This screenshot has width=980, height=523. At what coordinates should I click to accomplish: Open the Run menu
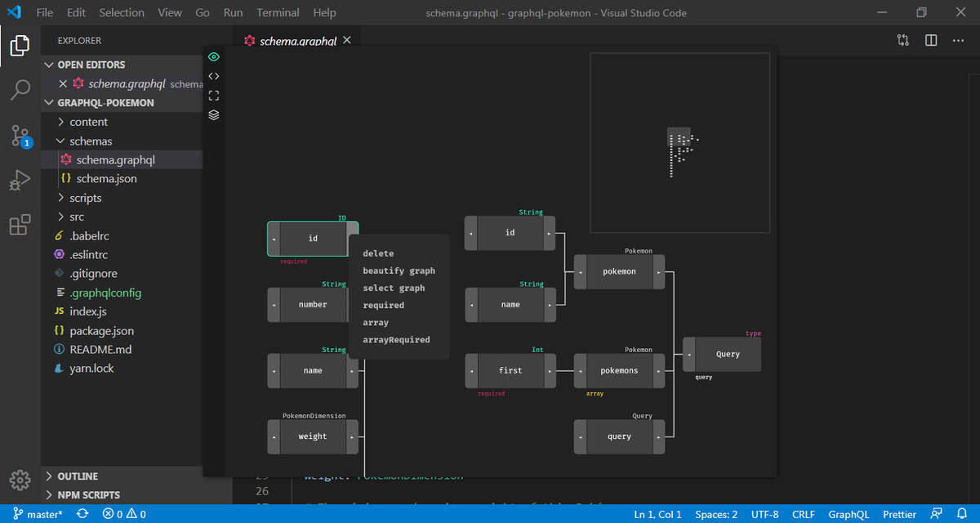(x=233, y=13)
